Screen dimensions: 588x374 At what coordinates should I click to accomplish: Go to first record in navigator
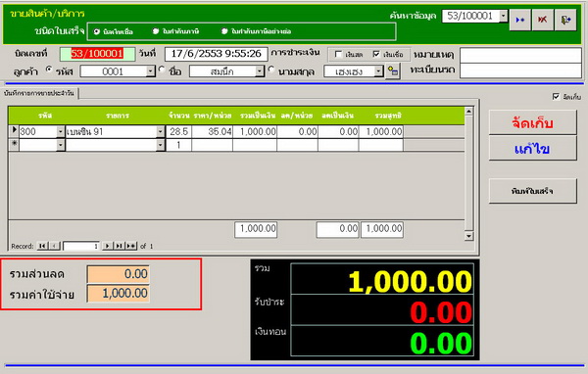coord(42,246)
